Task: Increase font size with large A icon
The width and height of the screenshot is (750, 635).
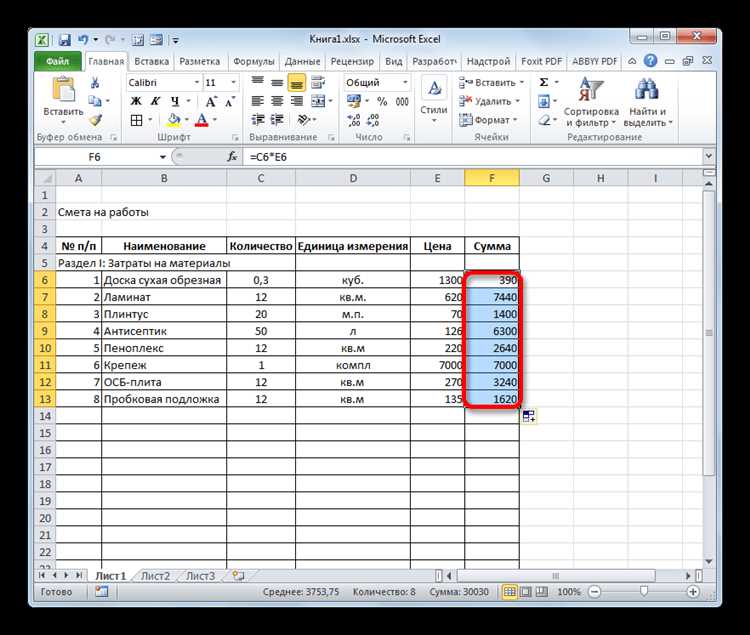Action: [210, 101]
